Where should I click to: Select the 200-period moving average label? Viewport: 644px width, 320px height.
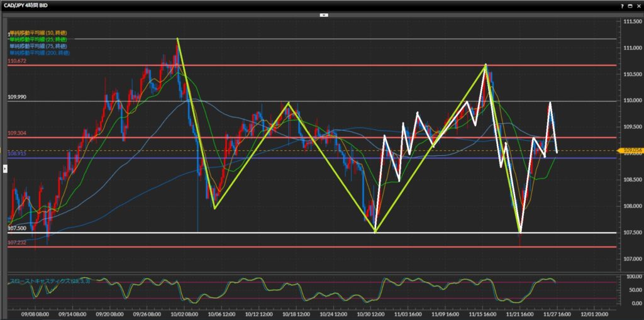point(39,53)
